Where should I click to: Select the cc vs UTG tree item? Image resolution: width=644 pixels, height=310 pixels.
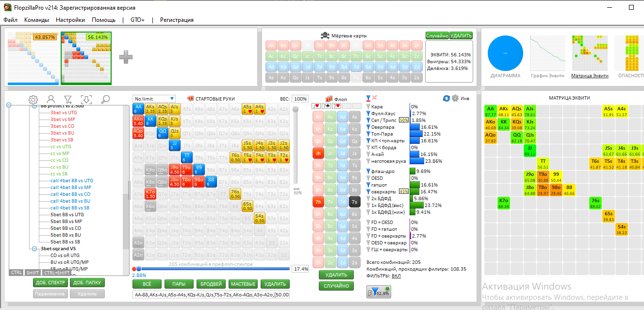click(61, 146)
